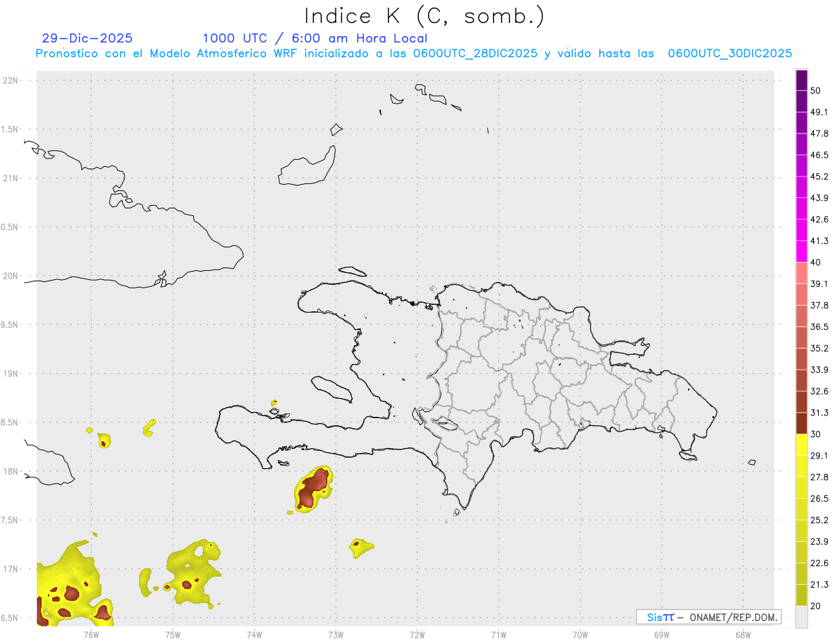This screenshot has height=644, width=834.
Task: Click Gonâve island in the gulf west of Haiti
Action: (331, 388)
